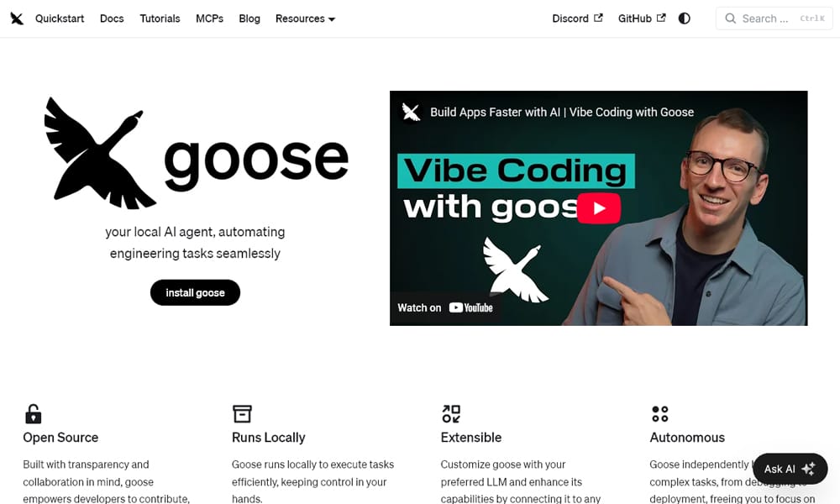Expand the Resources dropdown menu
This screenshot has width=840, height=504.
(305, 18)
